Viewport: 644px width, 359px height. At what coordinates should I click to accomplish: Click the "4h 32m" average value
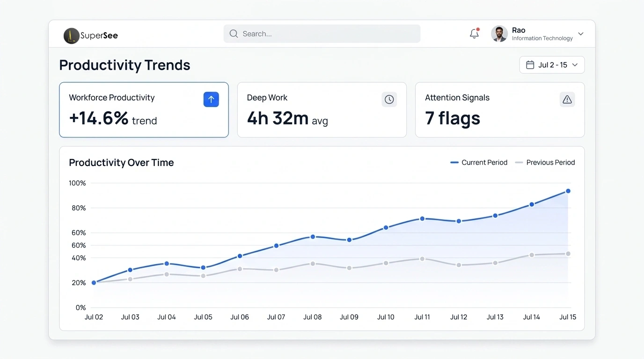point(278,118)
